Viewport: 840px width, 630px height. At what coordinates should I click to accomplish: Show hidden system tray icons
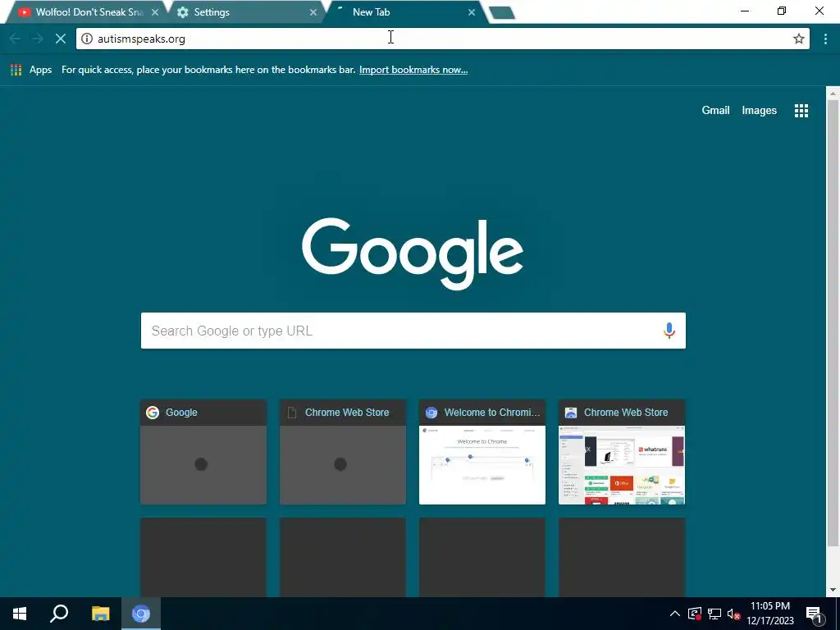tap(674, 614)
